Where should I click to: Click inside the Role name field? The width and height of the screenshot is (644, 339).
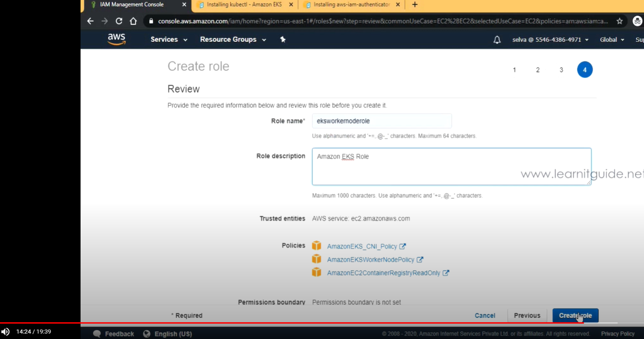(382, 121)
